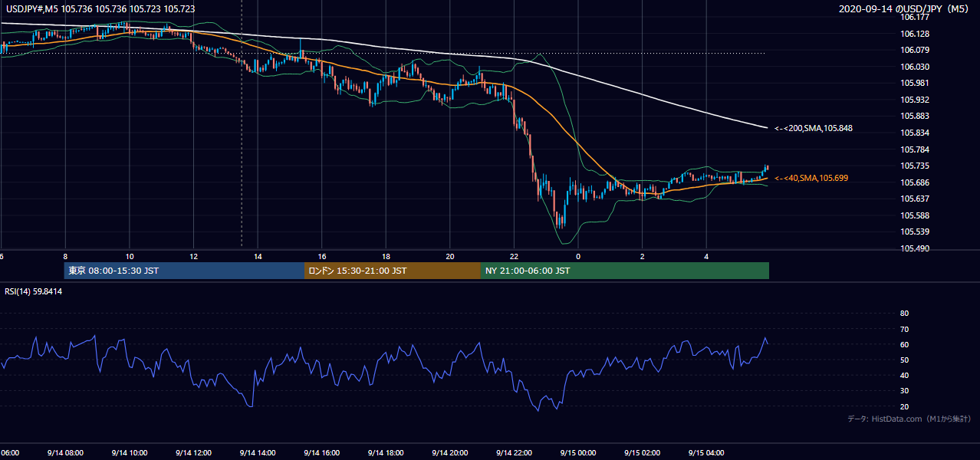Click the hour label 14 under the price chart
This screenshot has width=980, height=460.
(x=258, y=257)
